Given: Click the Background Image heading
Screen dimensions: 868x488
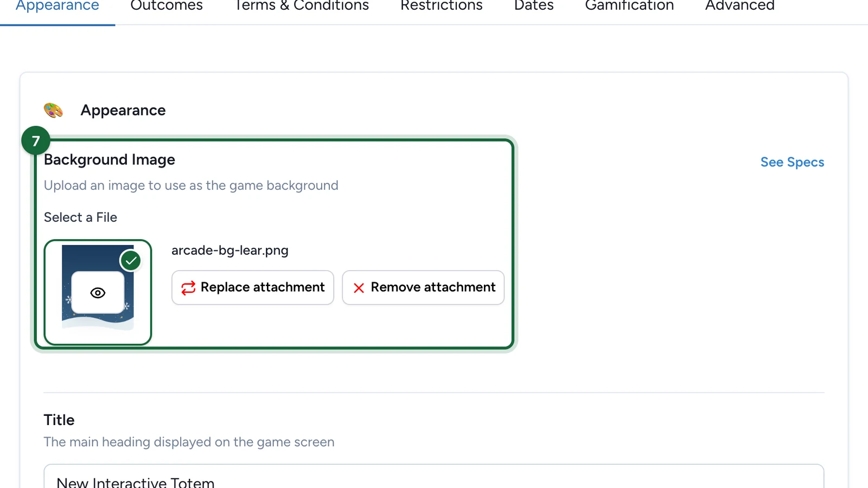Looking at the screenshot, I should pos(110,160).
